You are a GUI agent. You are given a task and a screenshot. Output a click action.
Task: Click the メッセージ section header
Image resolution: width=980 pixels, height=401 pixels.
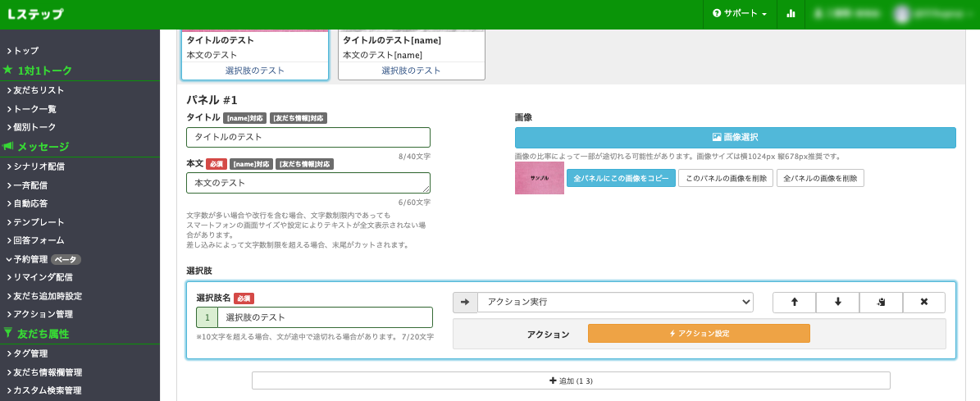click(37, 147)
